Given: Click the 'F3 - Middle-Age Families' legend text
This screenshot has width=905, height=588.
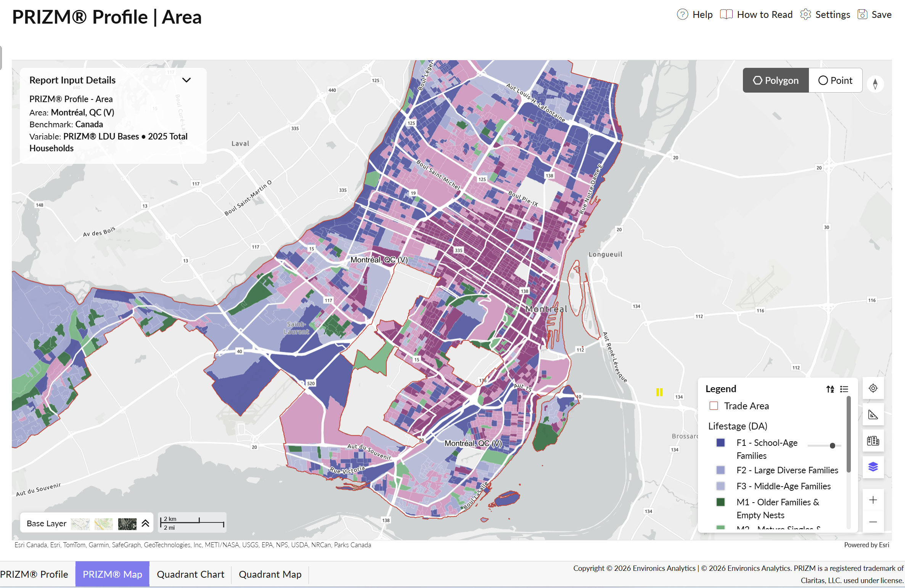Looking at the screenshot, I should [783, 486].
